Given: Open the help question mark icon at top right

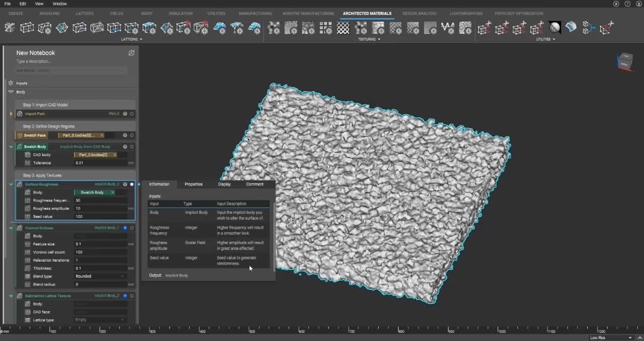Looking at the screenshot, I should (x=627, y=4).
